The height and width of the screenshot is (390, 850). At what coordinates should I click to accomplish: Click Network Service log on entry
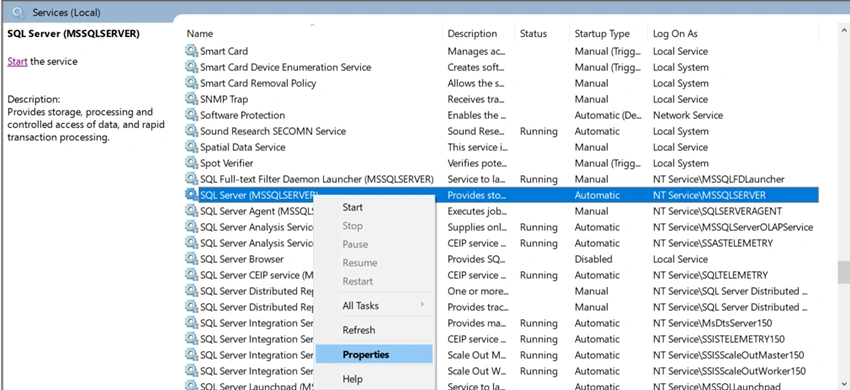[688, 115]
